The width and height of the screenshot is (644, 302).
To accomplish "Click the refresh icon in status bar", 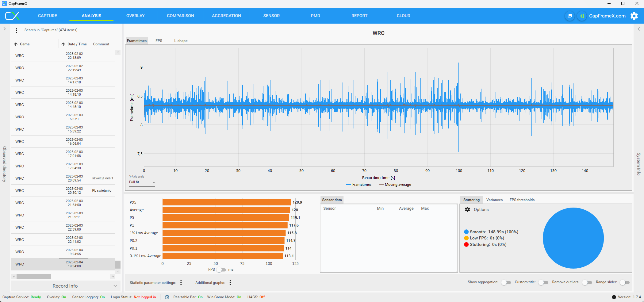I will click(167, 297).
